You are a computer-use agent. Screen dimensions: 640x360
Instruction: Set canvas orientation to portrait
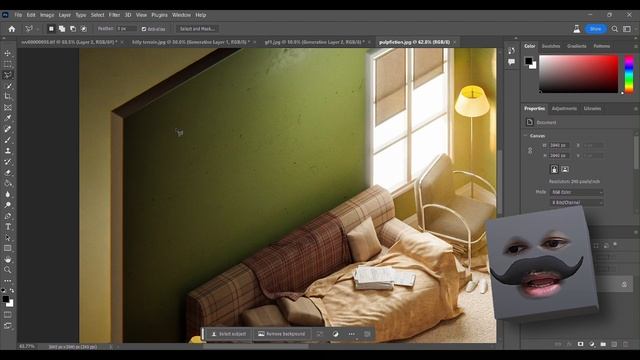coord(554,169)
